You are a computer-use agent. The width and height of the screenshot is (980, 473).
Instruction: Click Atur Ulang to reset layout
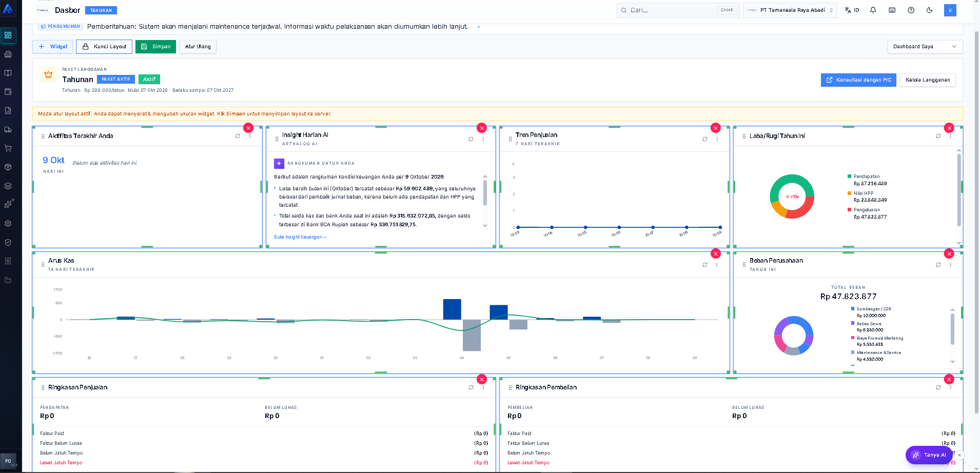coord(198,47)
